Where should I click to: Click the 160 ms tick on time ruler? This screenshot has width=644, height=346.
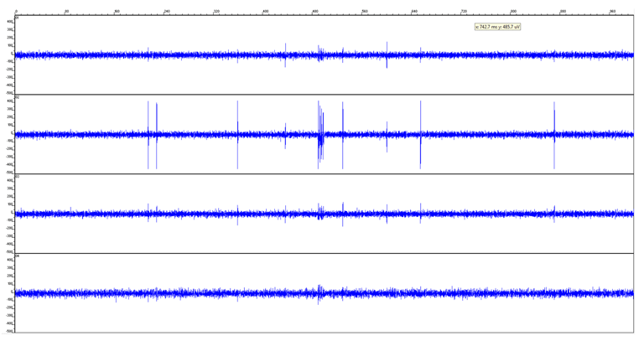coord(117,12)
